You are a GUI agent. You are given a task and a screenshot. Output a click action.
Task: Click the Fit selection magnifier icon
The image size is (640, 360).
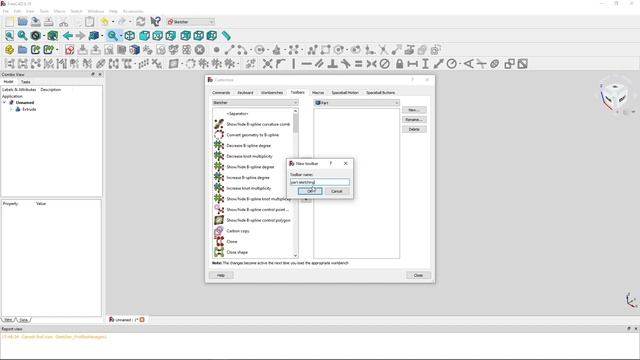(x=22, y=36)
